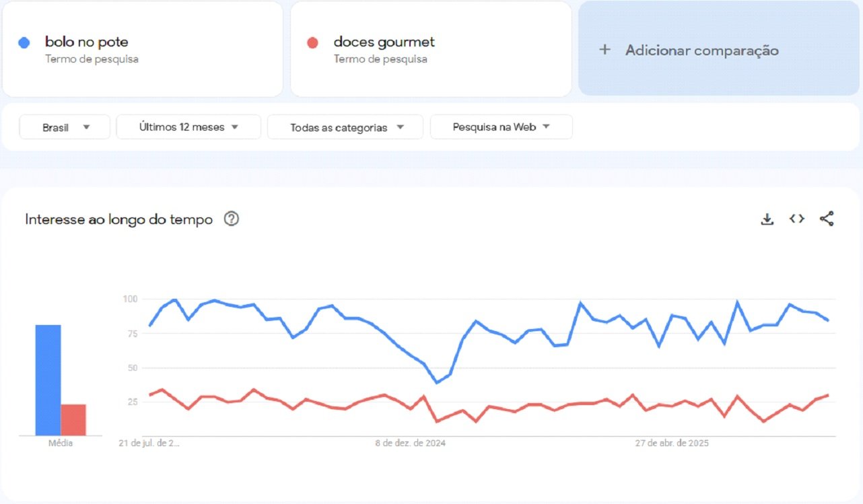Click the share icon for the chart
This screenshot has width=863, height=504.
pyautogui.click(x=827, y=219)
